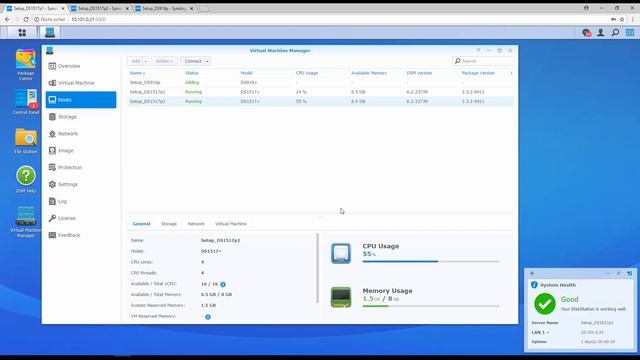
Task: Open Virtual Machine sidebar section
Action: (x=81, y=83)
